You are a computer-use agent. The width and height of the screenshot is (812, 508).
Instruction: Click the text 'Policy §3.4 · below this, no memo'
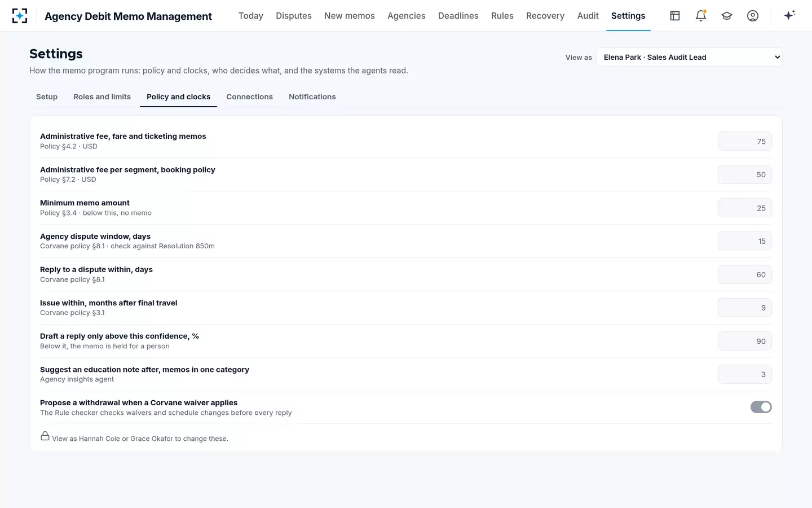[x=96, y=213]
